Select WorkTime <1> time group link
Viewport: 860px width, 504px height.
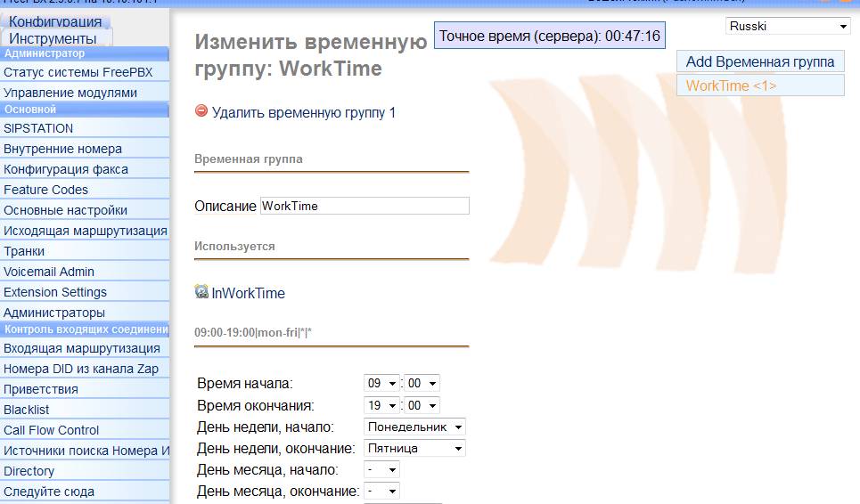click(x=760, y=85)
